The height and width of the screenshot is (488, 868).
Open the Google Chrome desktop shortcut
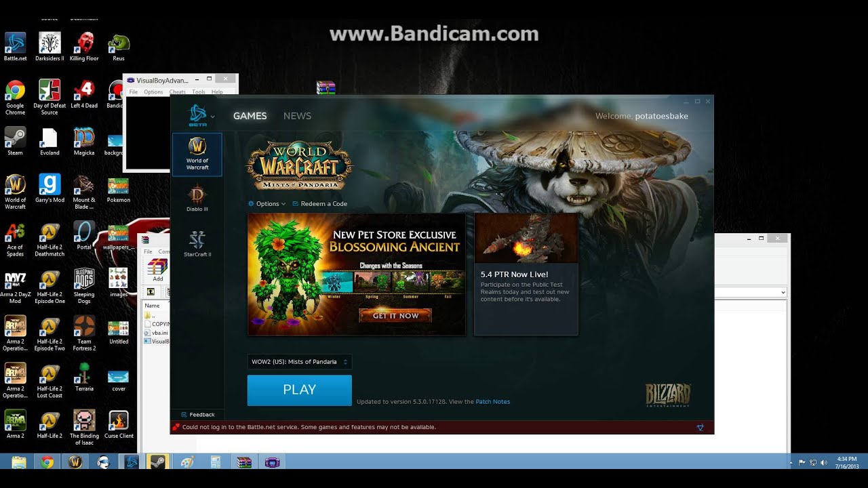(x=15, y=97)
